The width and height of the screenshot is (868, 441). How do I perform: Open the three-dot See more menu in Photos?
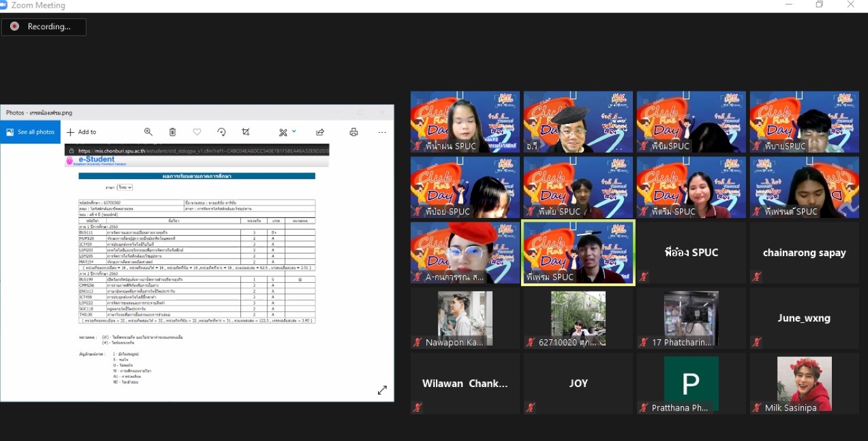point(382,132)
